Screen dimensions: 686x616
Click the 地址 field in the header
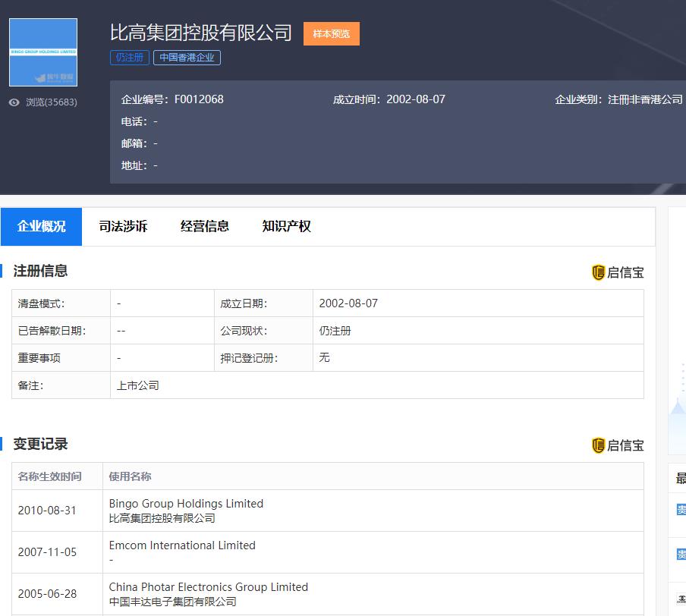pyautogui.click(x=139, y=165)
